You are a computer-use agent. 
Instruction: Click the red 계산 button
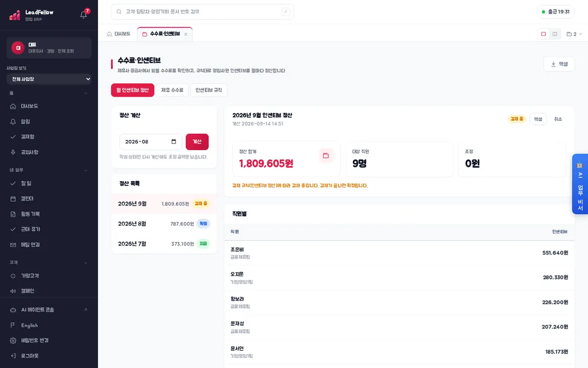[197, 142]
